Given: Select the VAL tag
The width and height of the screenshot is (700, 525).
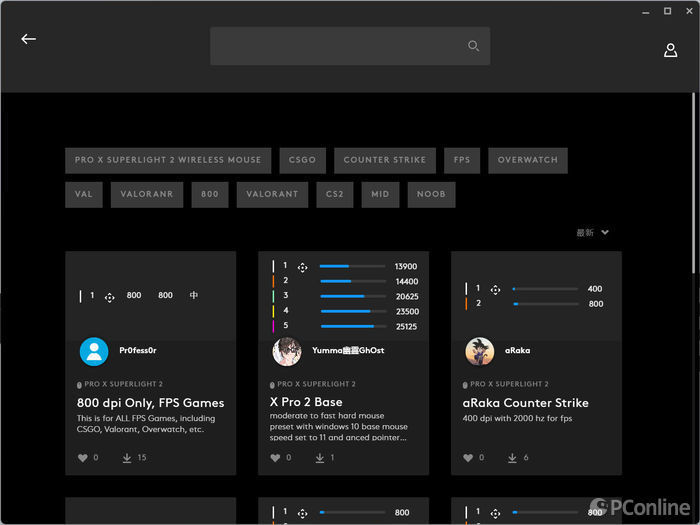Looking at the screenshot, I should 84,195.
